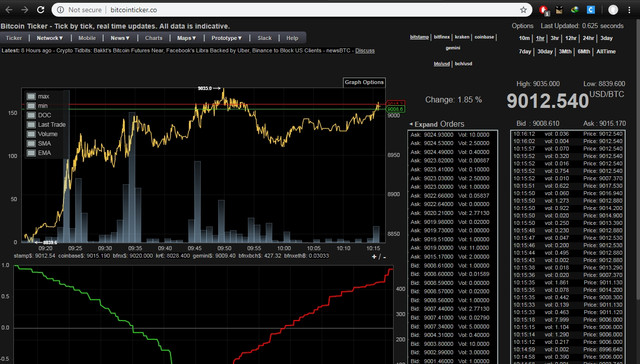This screenshot has height=364, width=640.
Task: Set chart range to 7day
Action: (525, 51)
